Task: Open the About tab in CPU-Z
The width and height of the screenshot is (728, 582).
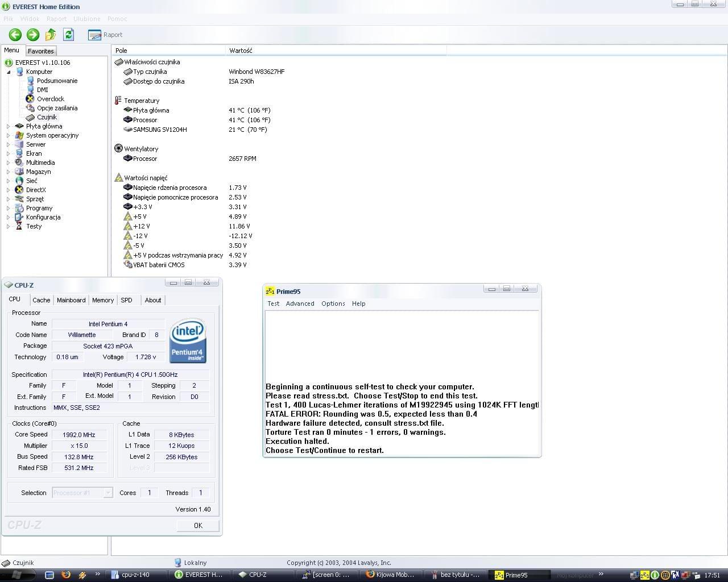Action: point(153,300)
